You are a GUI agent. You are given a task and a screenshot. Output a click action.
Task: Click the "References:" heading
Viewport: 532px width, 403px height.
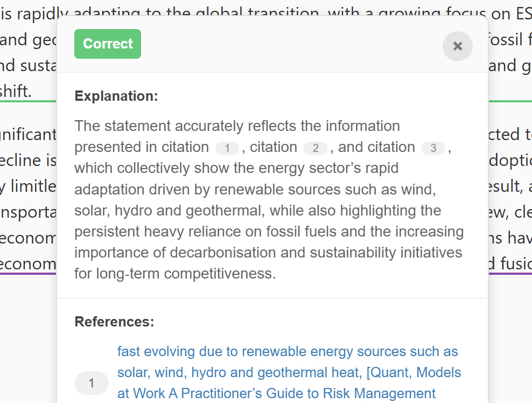pyautogui.click(x=114, y=322)
